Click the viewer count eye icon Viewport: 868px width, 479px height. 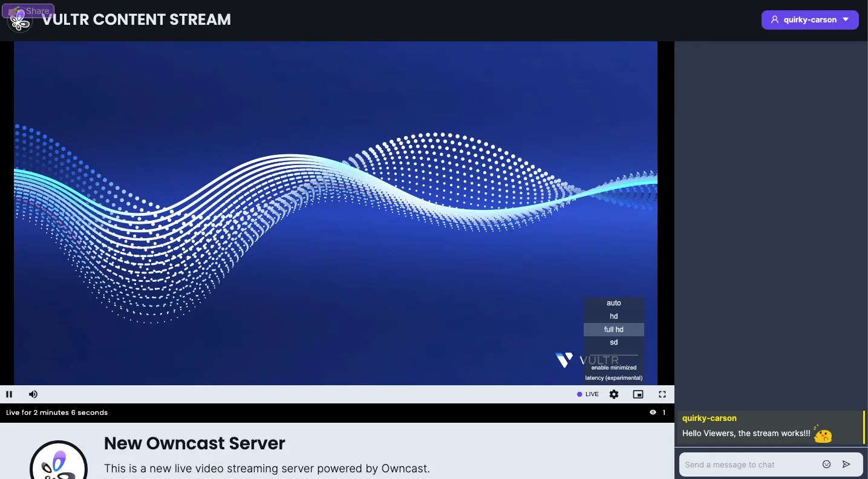pyautogui.click(x=653, y=412)
